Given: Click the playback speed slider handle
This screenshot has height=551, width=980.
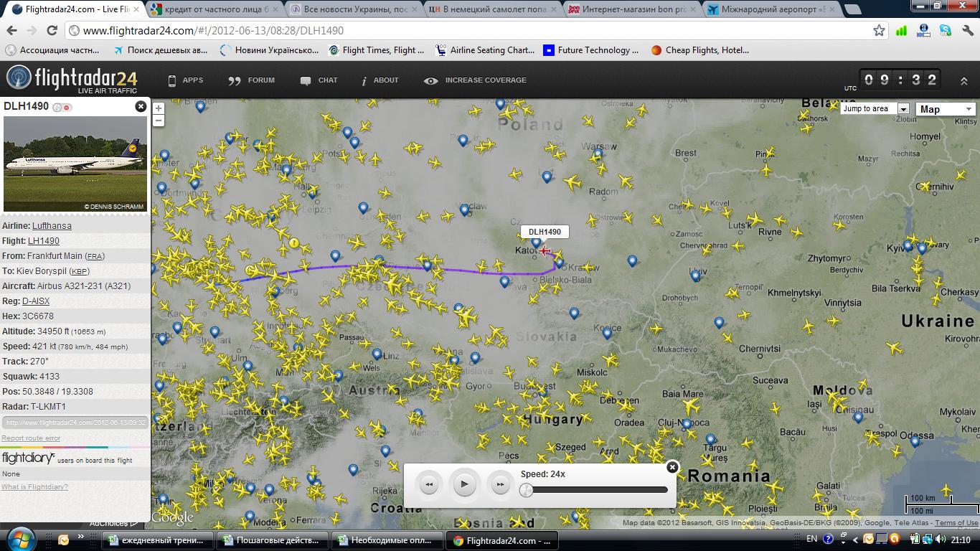Looking at the screenshot, I should pyautogui.click(x=527, y=490).
